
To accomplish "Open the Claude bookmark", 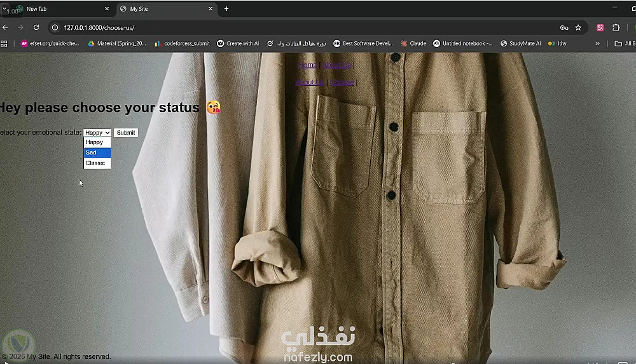I will pyautogui.click(x=413, y=44).
